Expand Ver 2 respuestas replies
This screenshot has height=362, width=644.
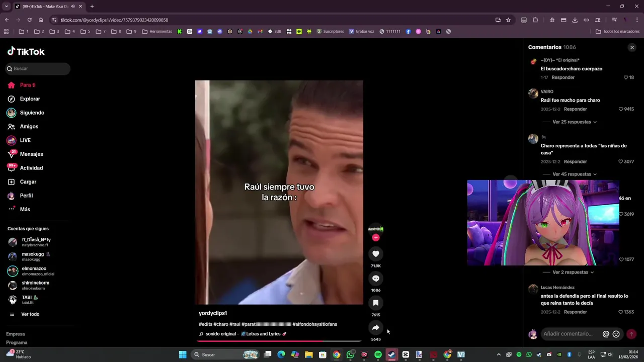[573, 272]
